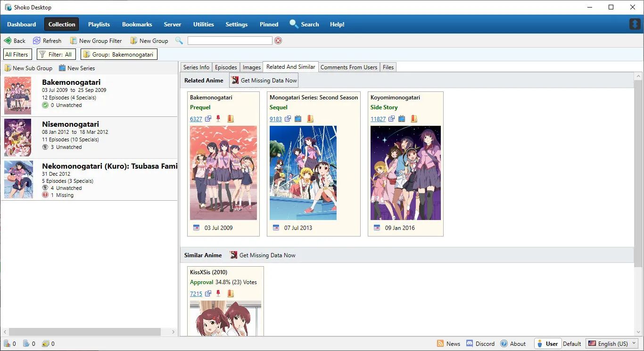Click external link icon next to 6327
The width and height of the screenshot is (644, 351).
pyautogui.click(x=208, y=119)
